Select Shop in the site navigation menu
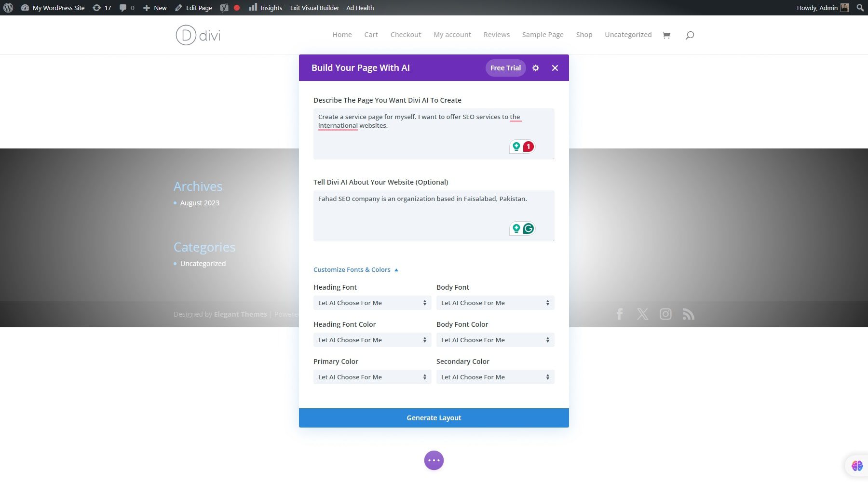 coord(583,34)
